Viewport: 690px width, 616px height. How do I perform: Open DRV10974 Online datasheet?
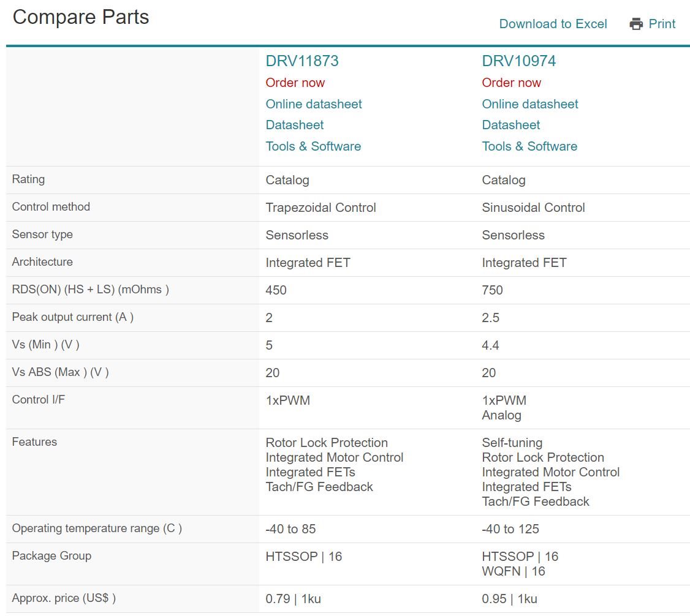pyautogui.click(x=530, y=104)
